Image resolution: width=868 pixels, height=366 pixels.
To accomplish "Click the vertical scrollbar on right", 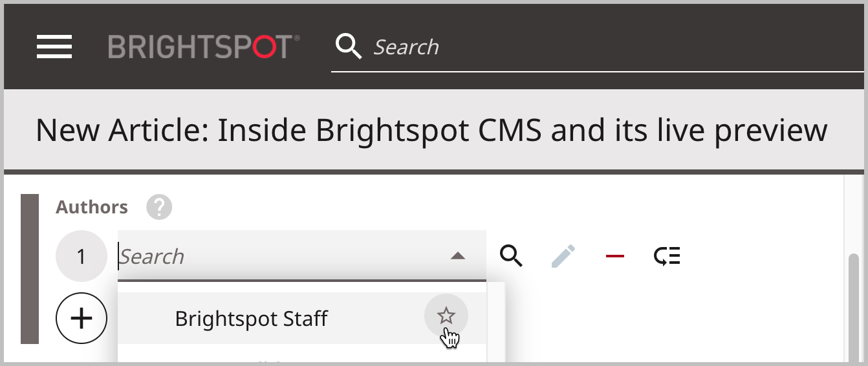I will click(854, 307).
